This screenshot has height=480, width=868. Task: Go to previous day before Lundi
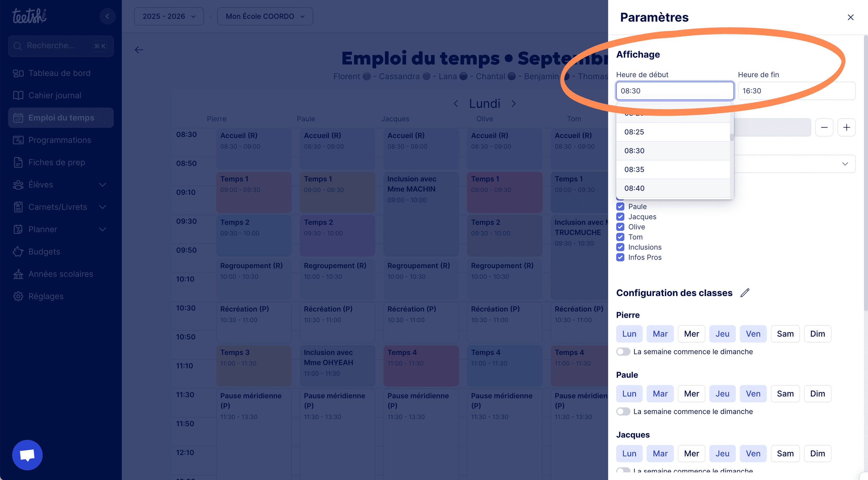tap(456, 104)
